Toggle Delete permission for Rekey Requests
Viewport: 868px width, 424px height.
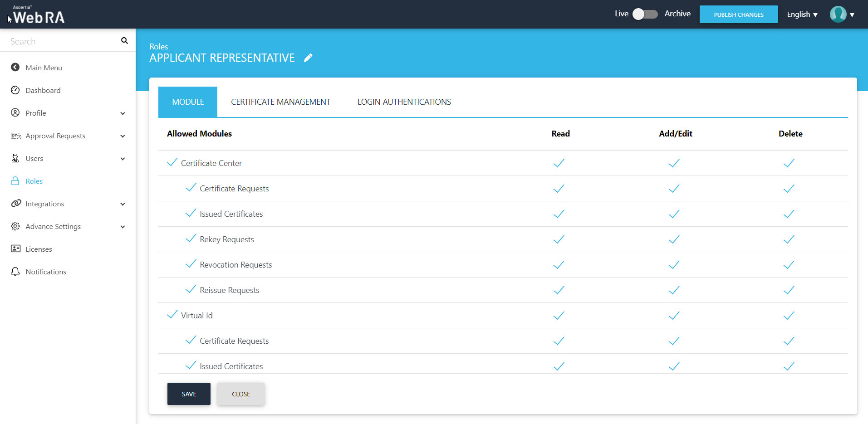coord(789,239)
